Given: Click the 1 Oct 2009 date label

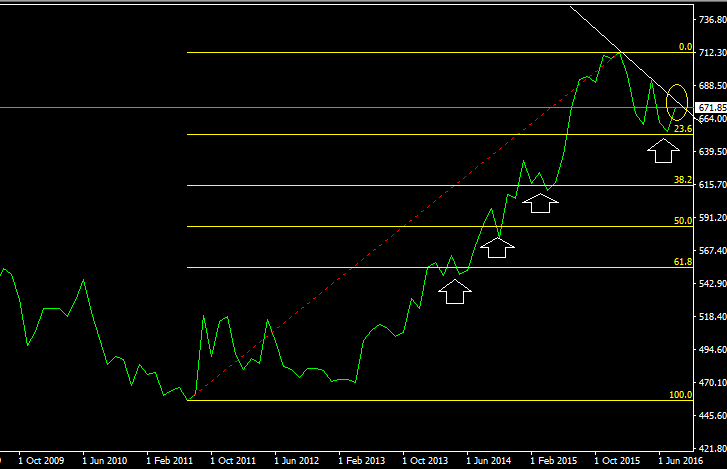Looking at the screenshot, I should click(x=41, y=461).
